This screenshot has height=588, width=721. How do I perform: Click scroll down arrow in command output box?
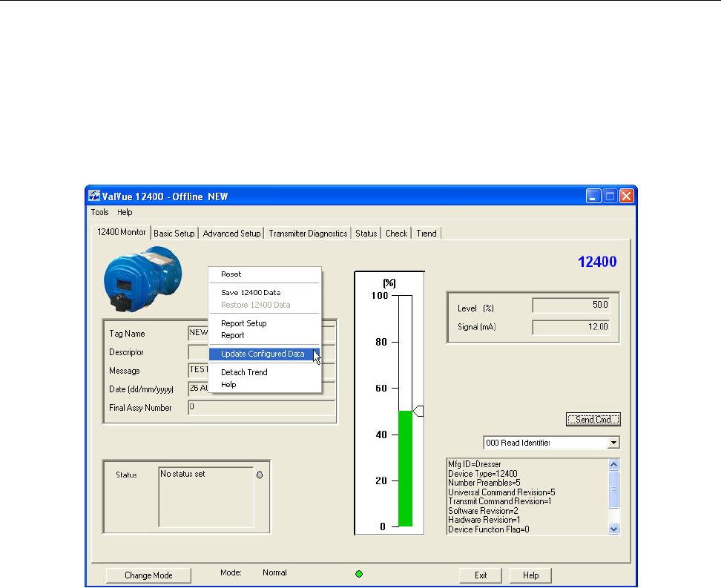click(614, 529)
